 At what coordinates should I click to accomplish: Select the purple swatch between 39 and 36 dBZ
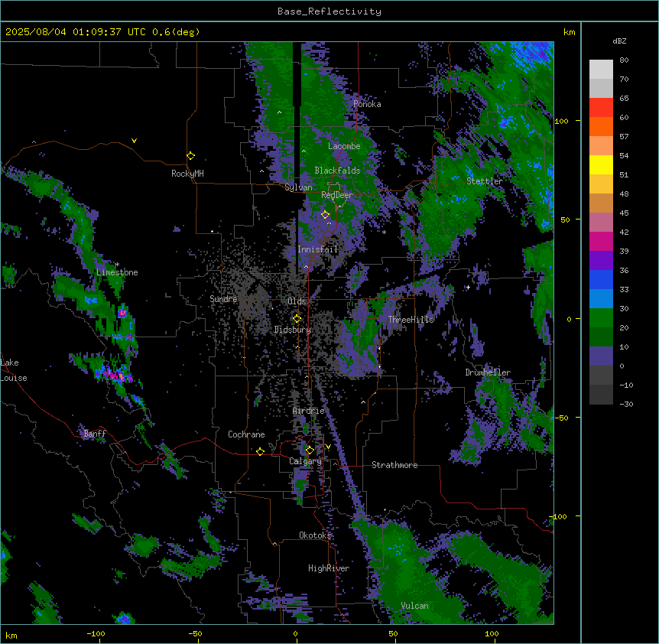601,261
